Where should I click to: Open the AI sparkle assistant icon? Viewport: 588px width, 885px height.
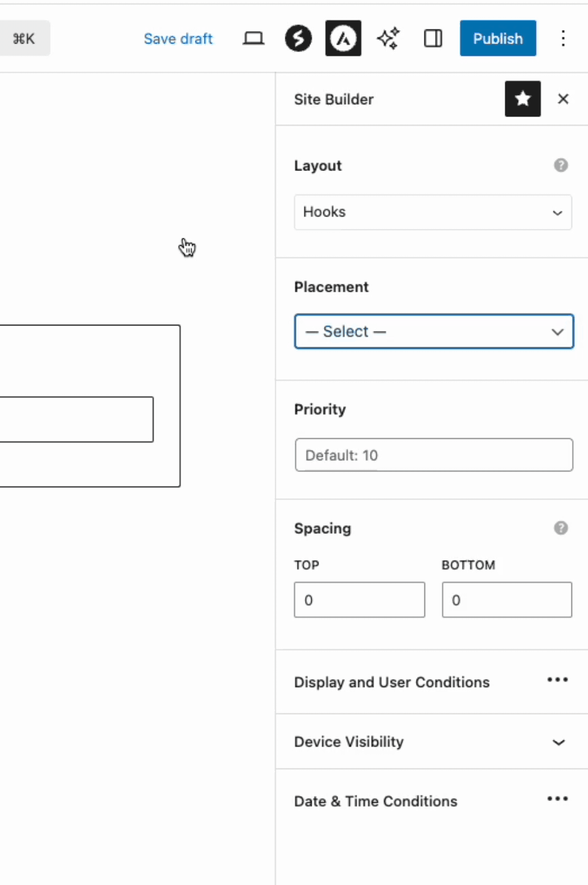(x=388, y=39)
